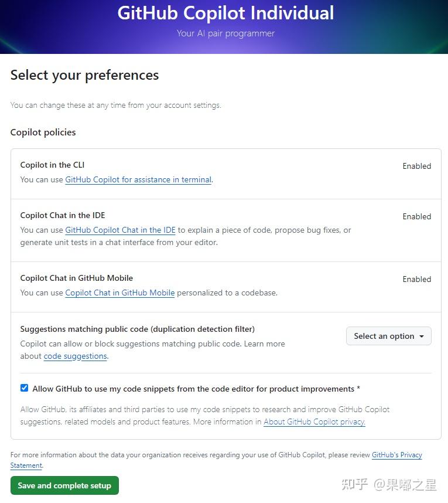Select the "Copilot Chat in the IDE" policy title
448x503 pixels.
[62, 215]
